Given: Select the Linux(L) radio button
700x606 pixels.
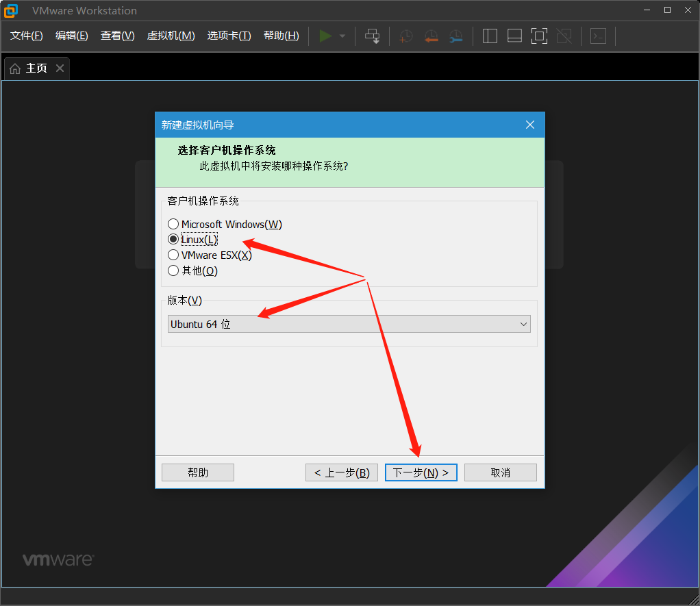Looking at the screenshot, I should coord(173,240).
